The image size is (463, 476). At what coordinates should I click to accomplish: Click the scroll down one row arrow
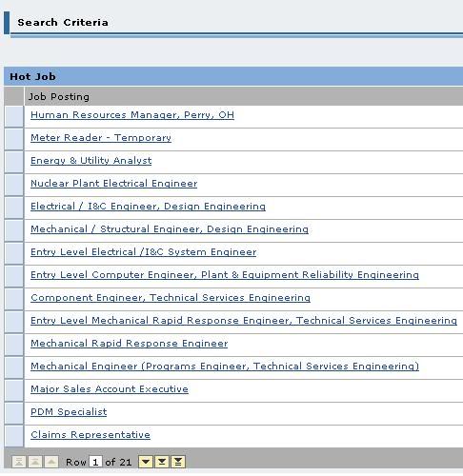point(146,462)
